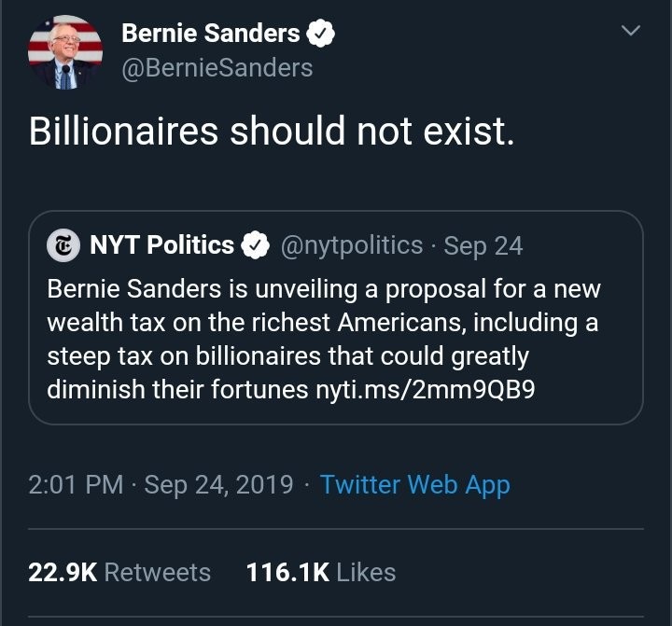Click the Sep 24 date on quoted tweet
Viewport: 672px width, 626px height.
483,246
